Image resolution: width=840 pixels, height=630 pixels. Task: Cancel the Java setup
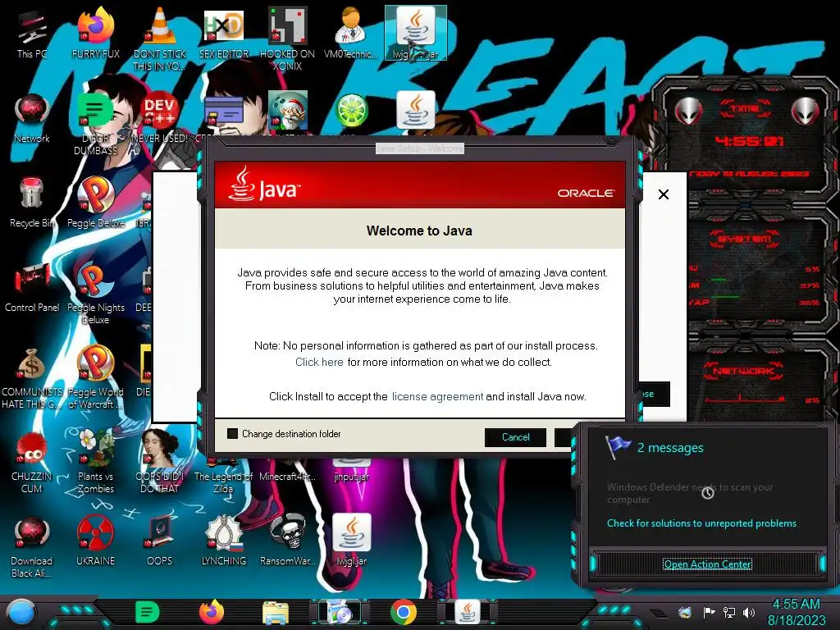(515, 437)
